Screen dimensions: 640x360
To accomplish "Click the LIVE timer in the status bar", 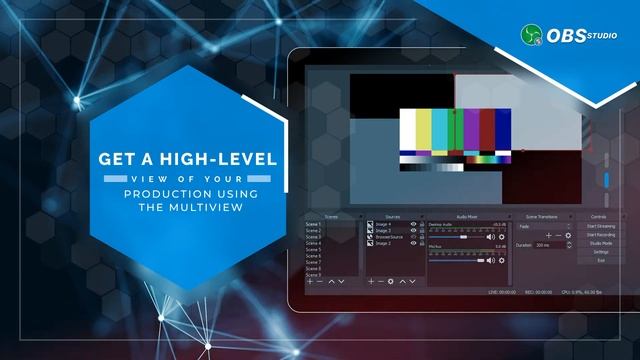I will 502,292.
